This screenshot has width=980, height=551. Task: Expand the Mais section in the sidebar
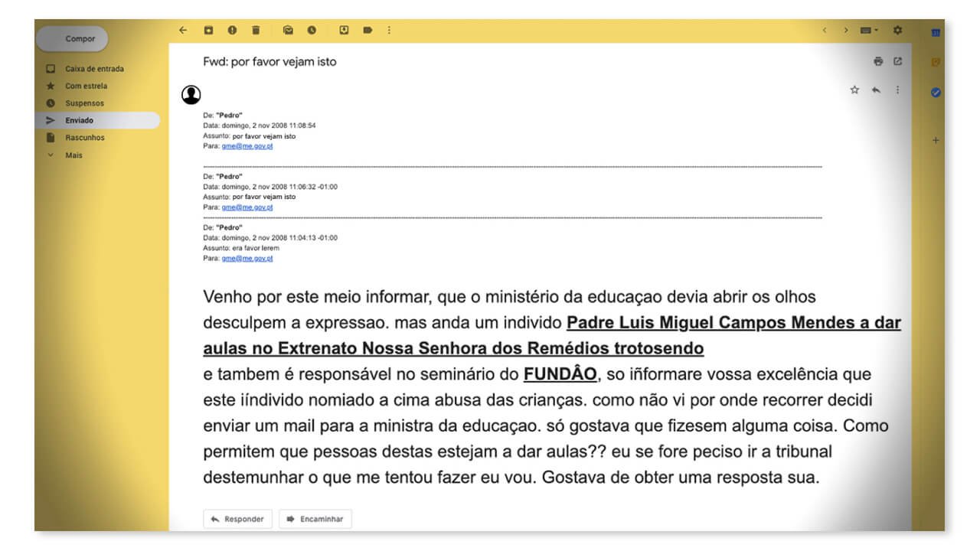pos(74,155)
